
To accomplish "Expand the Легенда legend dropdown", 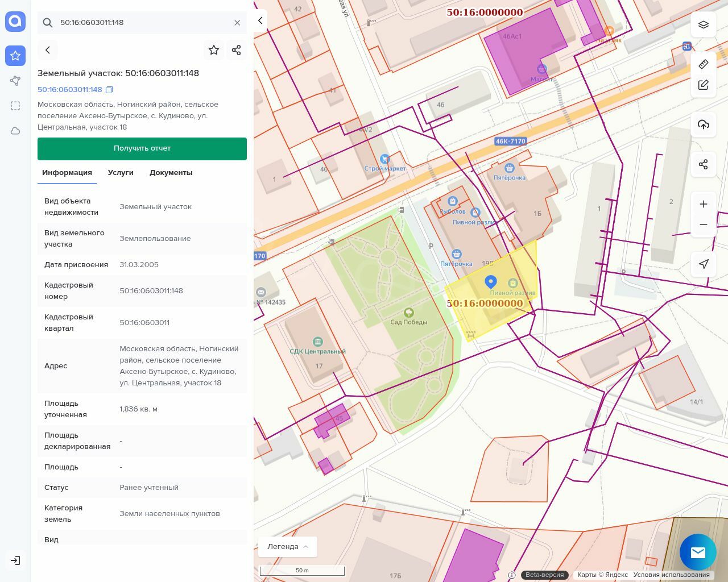I will [288, 547].
